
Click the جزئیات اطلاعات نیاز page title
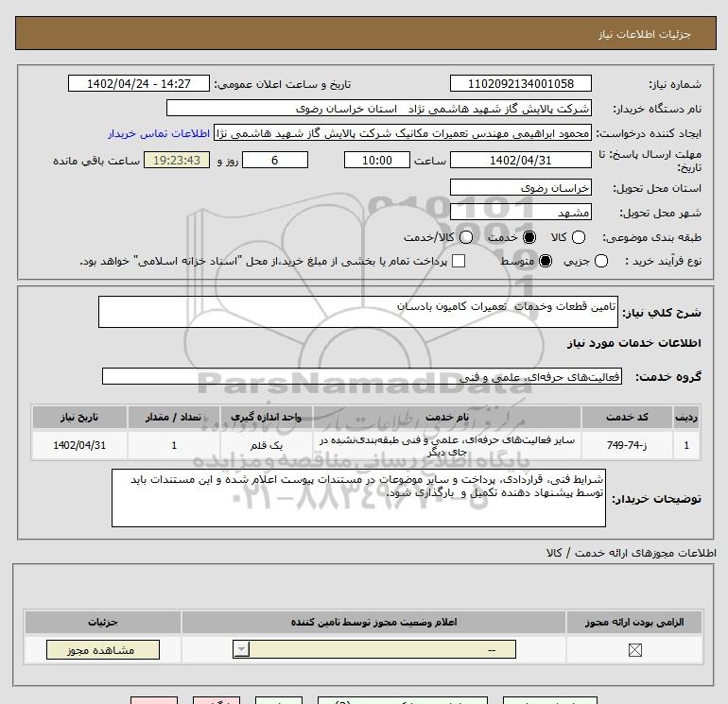[645, 34]
